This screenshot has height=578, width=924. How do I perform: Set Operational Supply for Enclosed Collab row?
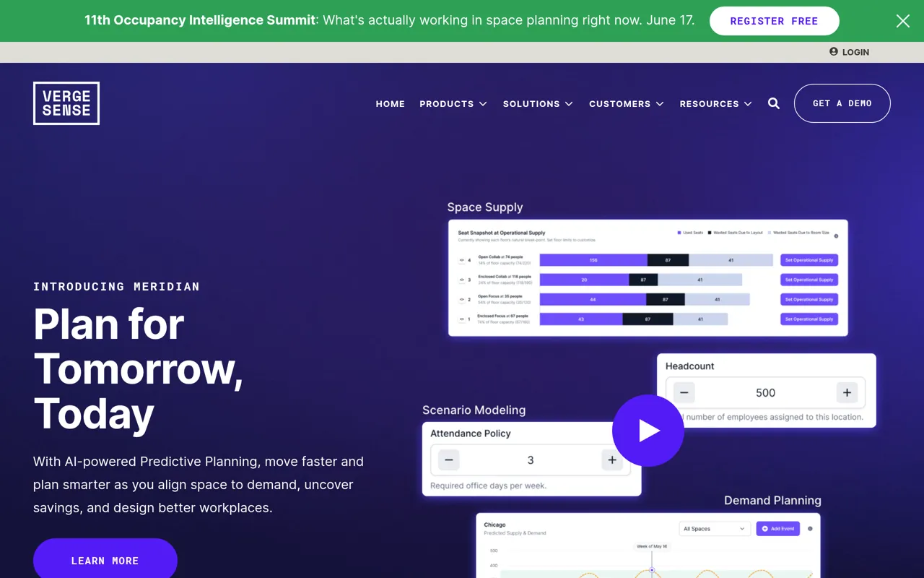click(809, 280)
